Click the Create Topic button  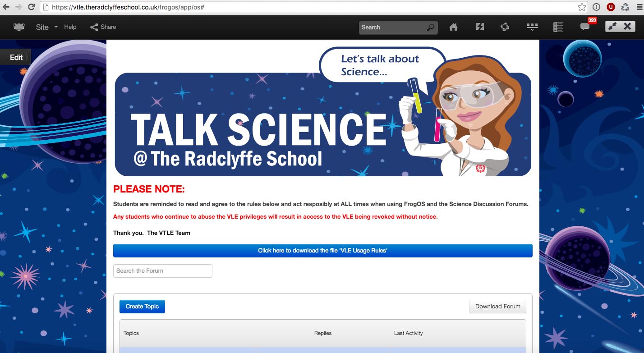coord(142,307)
